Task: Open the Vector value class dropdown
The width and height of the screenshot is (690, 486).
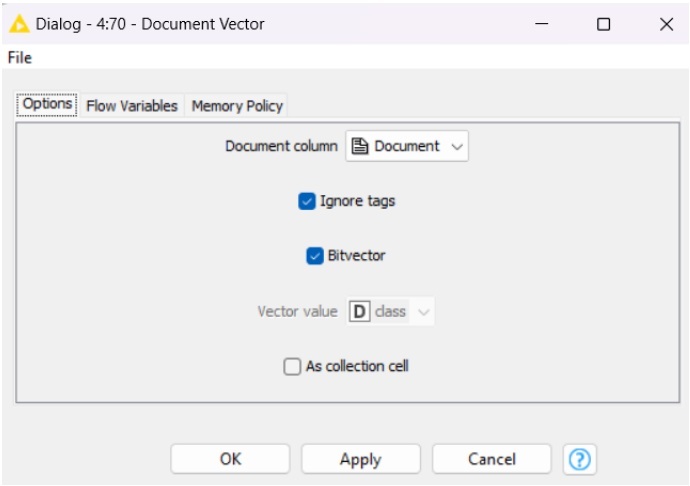Action: (424, 312)
